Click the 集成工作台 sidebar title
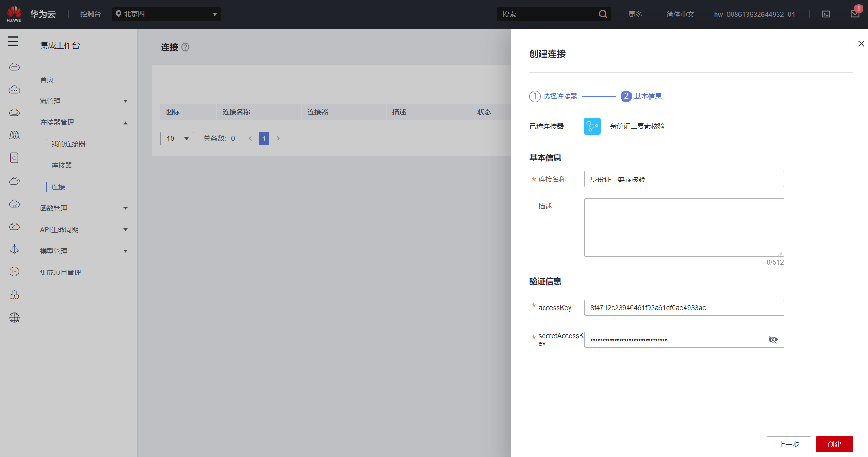The height and width of the screenshot is (457, 868). [x=60, y=46]
